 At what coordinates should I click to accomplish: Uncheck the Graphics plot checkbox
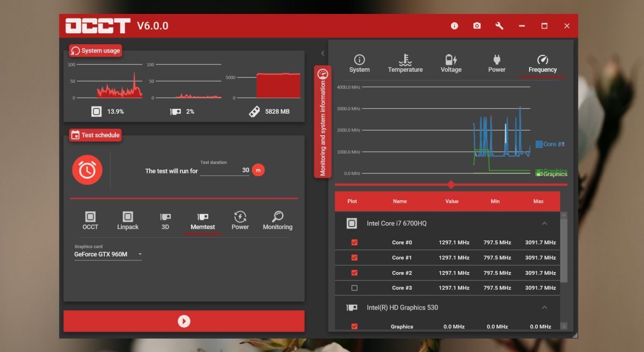[x=354, y=326]
